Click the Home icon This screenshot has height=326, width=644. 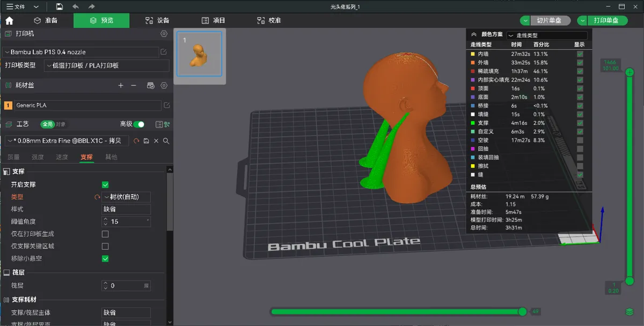[9, 20]
